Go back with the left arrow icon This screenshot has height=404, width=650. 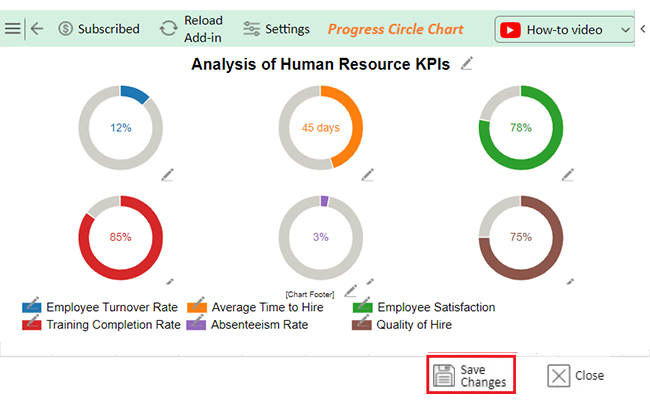tap(37, 29)
